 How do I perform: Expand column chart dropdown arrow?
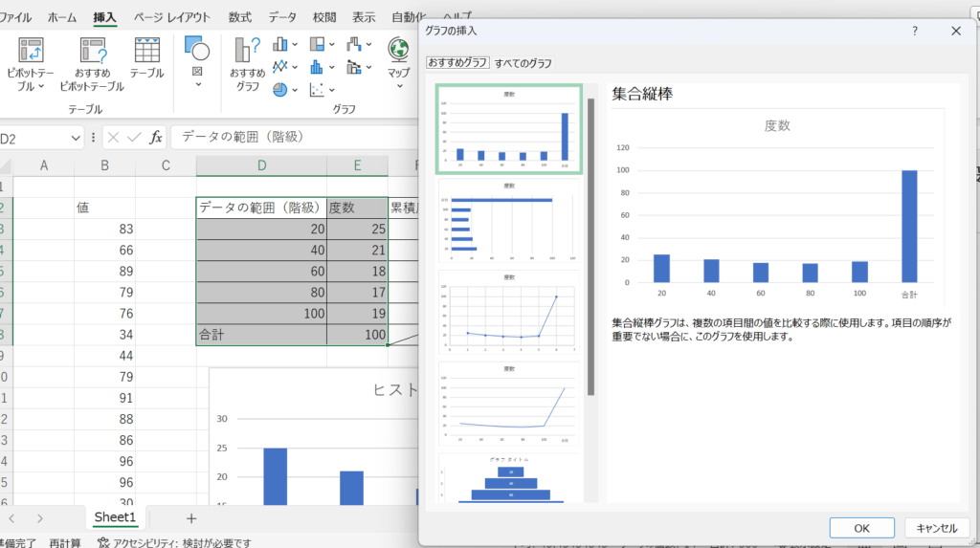[x=295, y=45]
